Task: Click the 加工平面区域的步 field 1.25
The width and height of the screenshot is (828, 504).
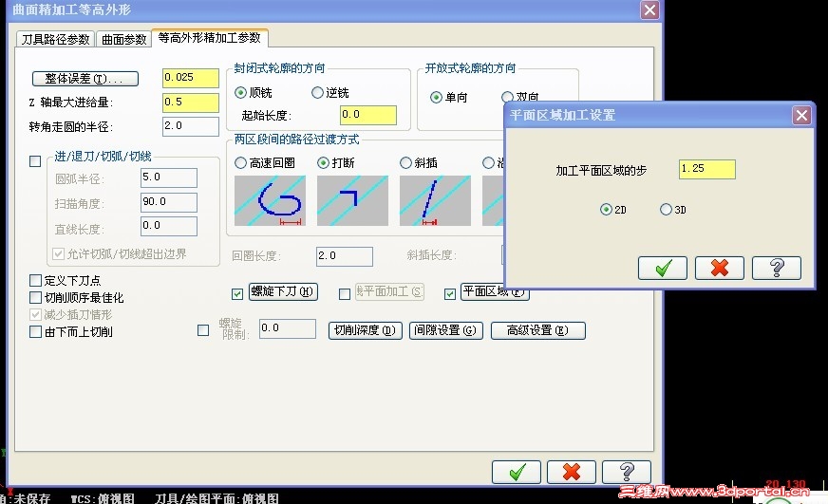Action: pos(707,169)
